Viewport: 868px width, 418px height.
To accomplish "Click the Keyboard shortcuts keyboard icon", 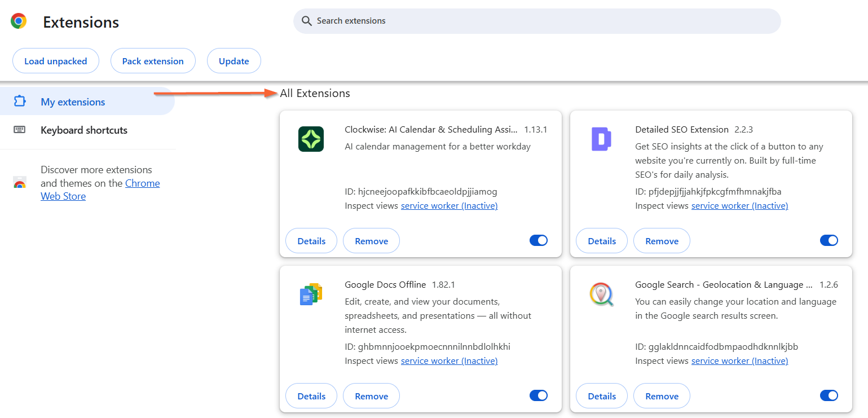I will (x=20, y=130).
